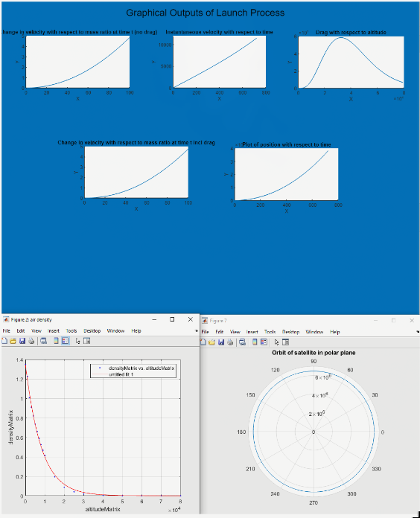The height and width of the screenshot is (518, 420).
Task: Save the Figure 7 polar orbit figure
Action: coord(221,342)
